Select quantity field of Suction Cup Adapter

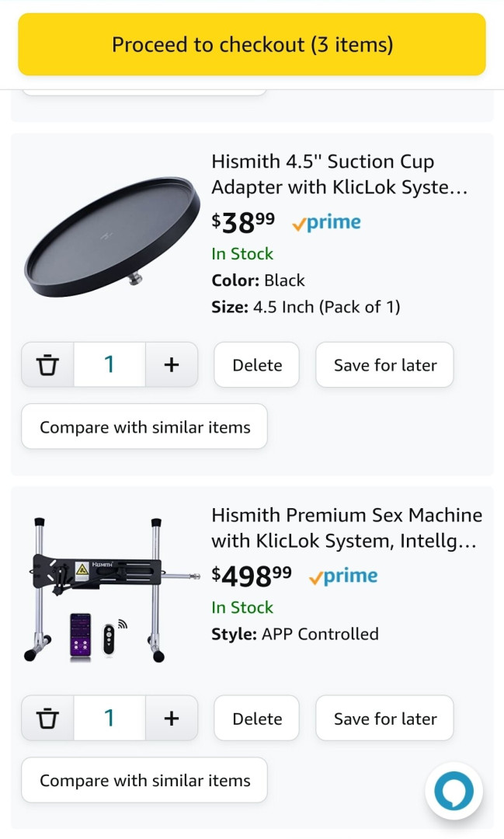pyautogui.click(x=109, y=364)
